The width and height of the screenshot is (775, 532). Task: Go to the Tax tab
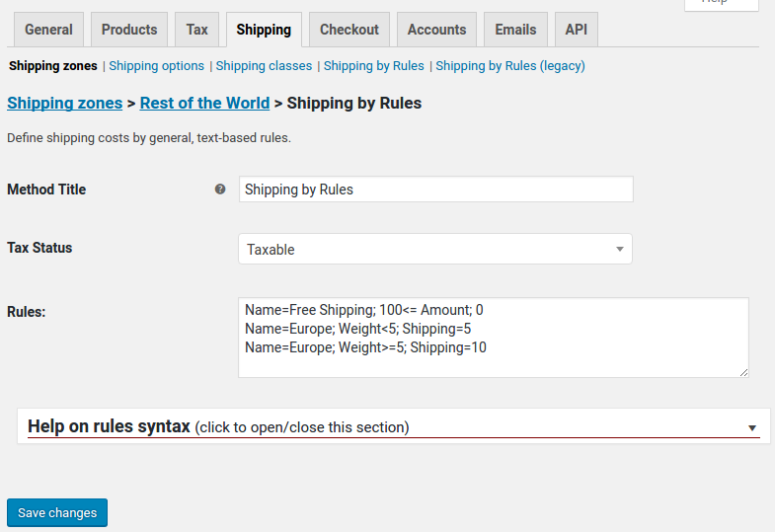[197, 30]
